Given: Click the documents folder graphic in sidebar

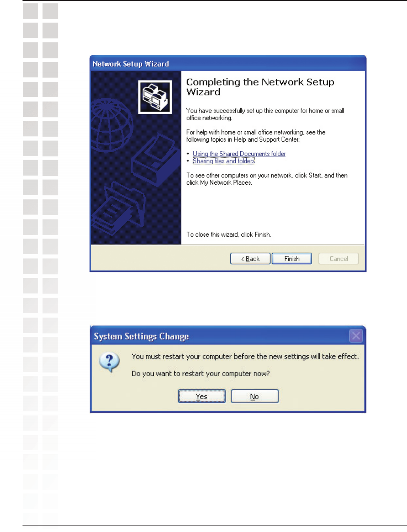Looking at the screenshot, I should tap(119, 208).
